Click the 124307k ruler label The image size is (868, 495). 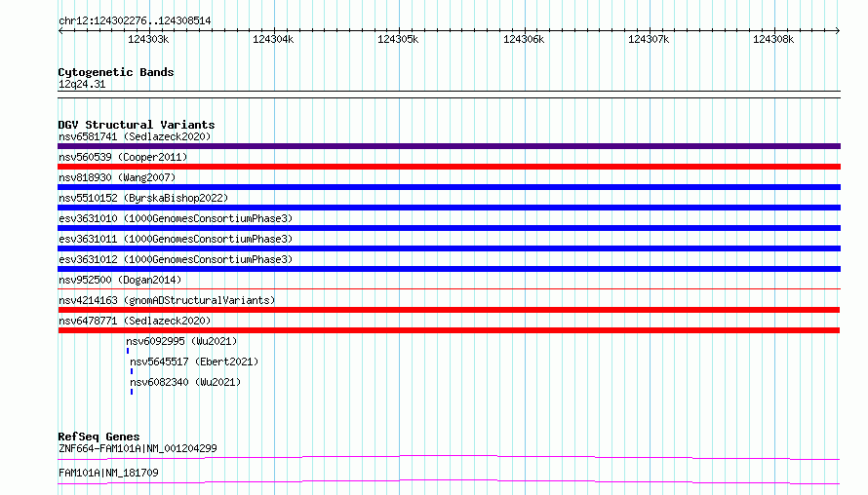(649, 39)
